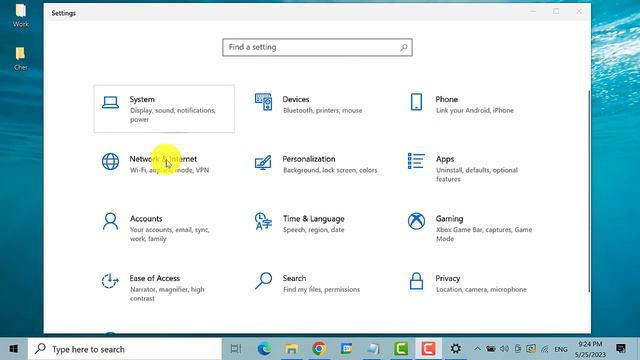Open the Devices settings title
The height and width of the screenshot is (360, 640).
tap(296, 99)
